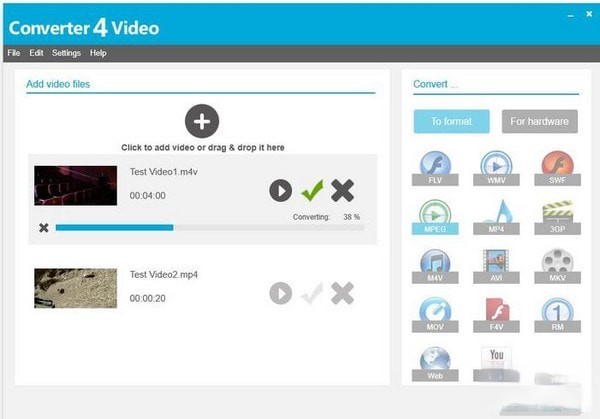The image size is (600, 419).
Task: Click the 00:00:20 duration text
Action: click(x=147, y=298)
